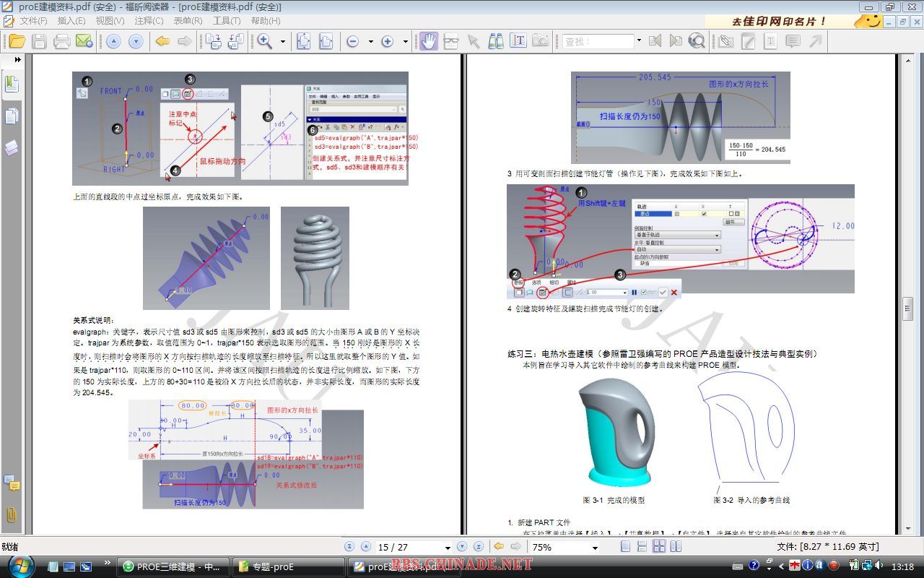
Task: Expand the zoom out dropdown arrow
Action: point(370,41)
